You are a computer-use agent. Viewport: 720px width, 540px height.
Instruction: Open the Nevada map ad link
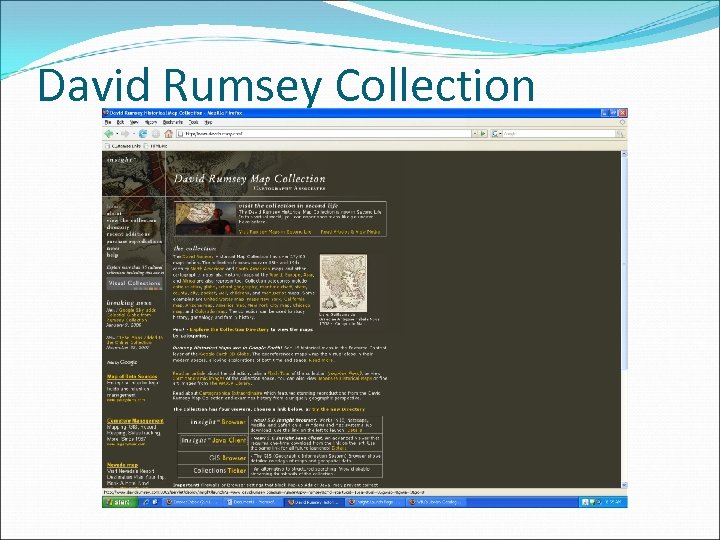click(x=122, y=465)
